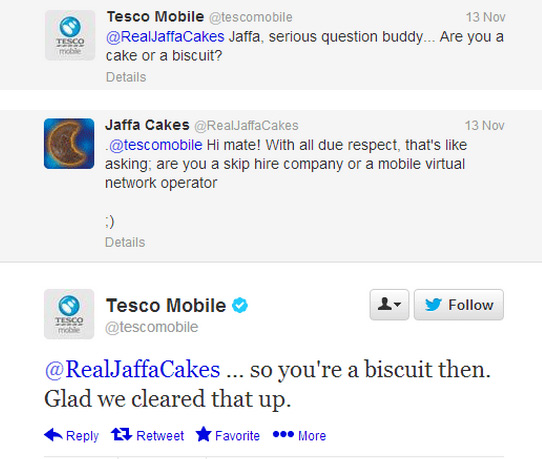Follow Tesco Mobile with the bird button

click(459, 305)
